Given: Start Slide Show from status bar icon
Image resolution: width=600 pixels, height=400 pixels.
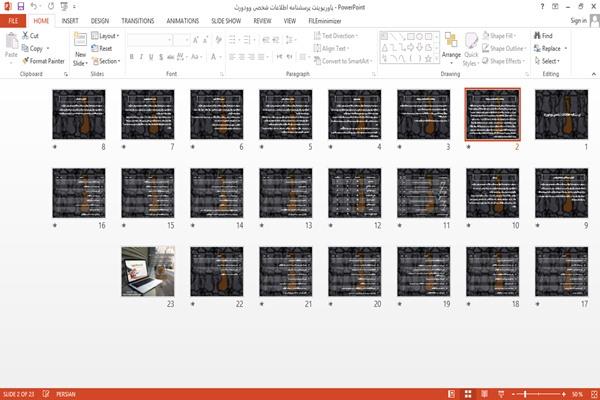Looking at the screenshot, I should (501, 394).
